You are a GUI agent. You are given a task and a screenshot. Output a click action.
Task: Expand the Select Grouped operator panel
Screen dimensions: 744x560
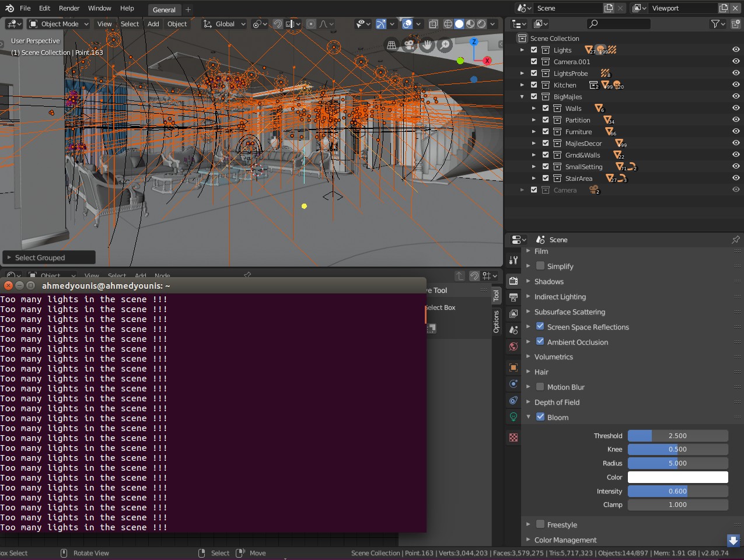tap(48, 257)
